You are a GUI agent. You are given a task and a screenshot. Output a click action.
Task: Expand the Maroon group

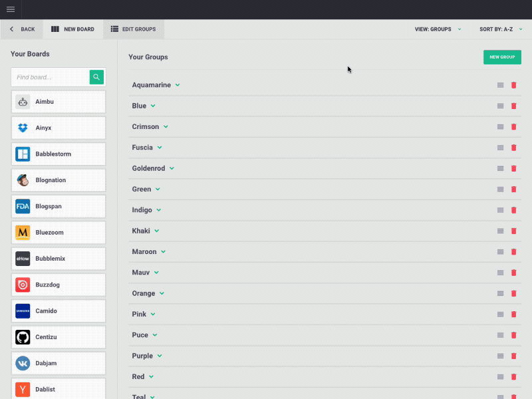click(164, 252)
